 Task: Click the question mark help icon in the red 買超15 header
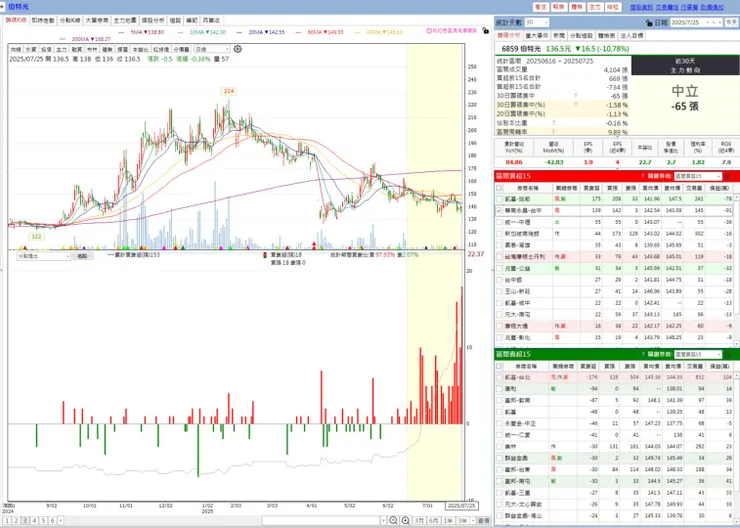click(642, 176)
